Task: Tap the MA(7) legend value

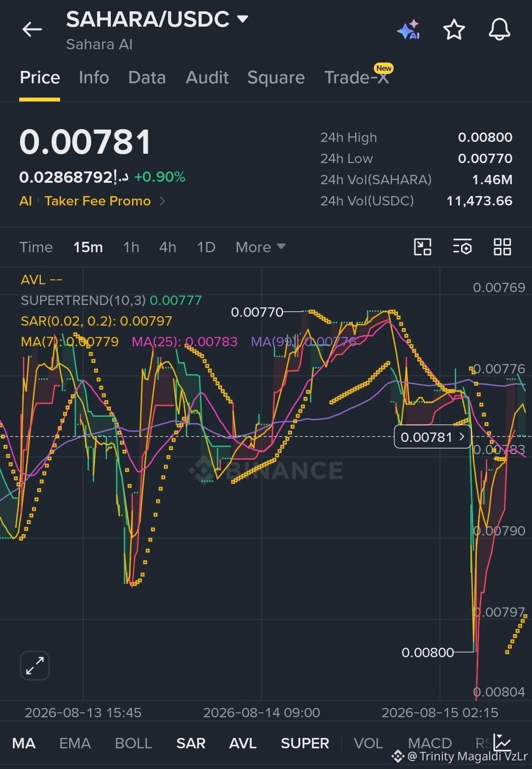Action: point(69,341)
